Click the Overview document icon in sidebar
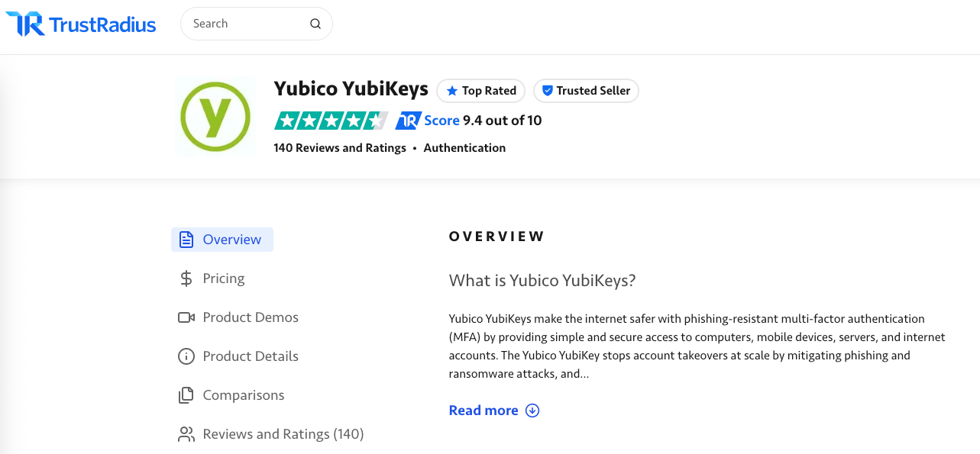Screen dimensions: 980x454 (x=186, y=240)
